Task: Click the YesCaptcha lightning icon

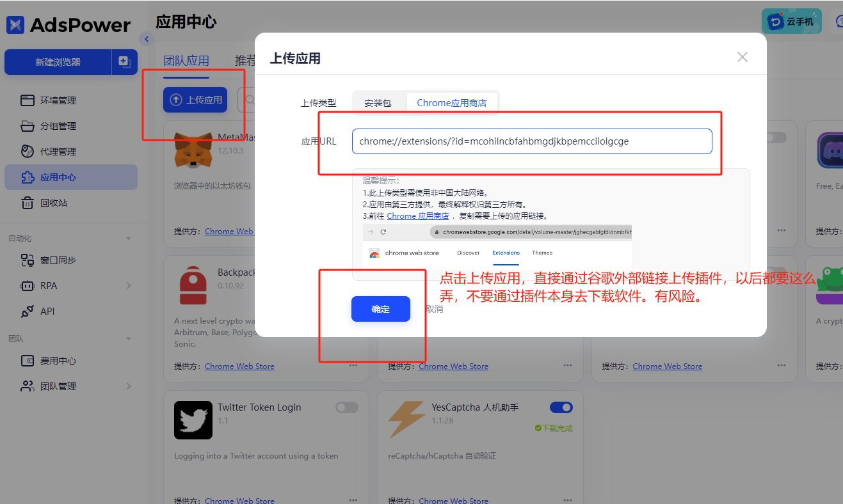Action: [406, 420]
